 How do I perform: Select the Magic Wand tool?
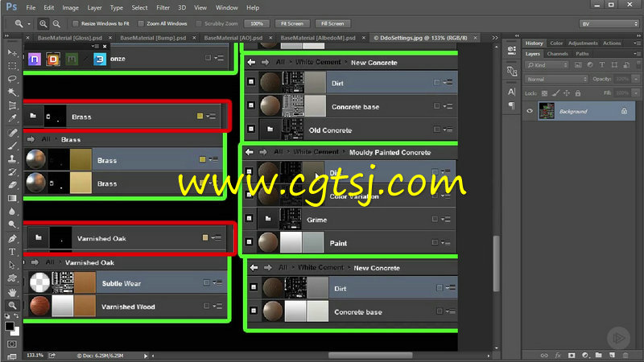pos(12,92)
